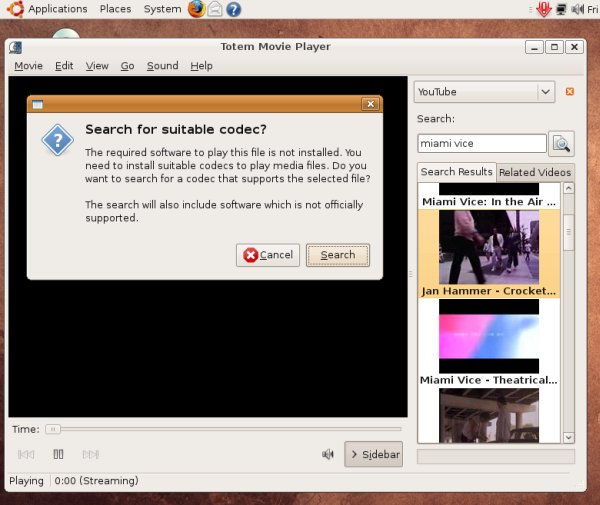Open the Movie menu
600x505 pixels.
(28, 66)
